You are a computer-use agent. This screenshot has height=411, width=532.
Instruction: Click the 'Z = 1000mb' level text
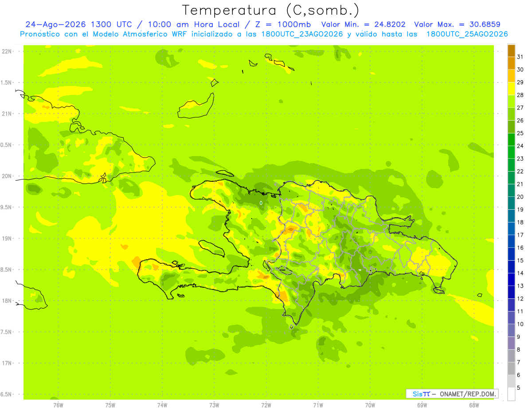tap(284, 24)
